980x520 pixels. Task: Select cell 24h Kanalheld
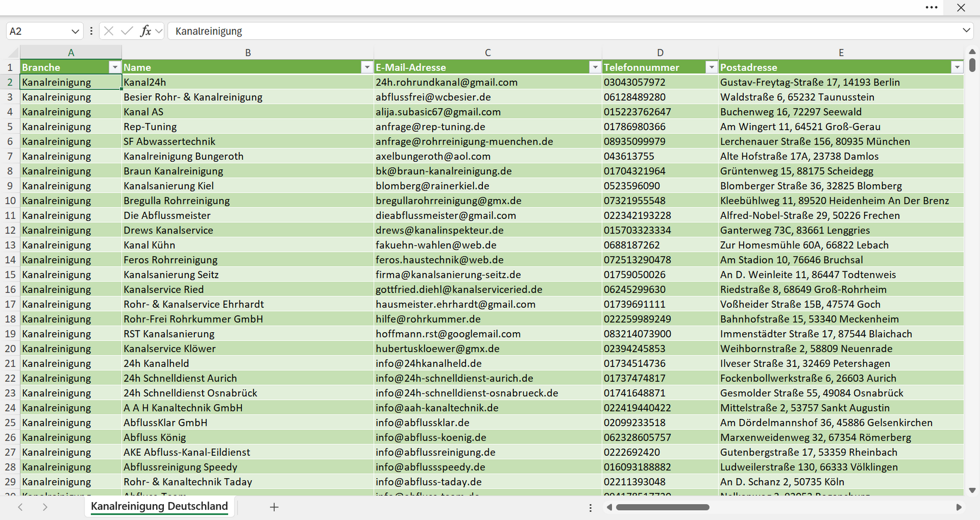coord(248,363)
